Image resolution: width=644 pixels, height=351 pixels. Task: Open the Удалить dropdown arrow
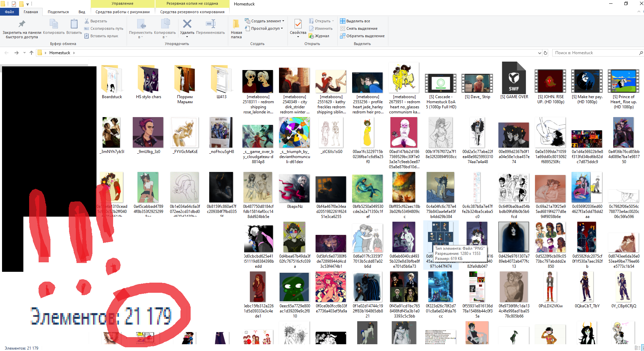187,37
